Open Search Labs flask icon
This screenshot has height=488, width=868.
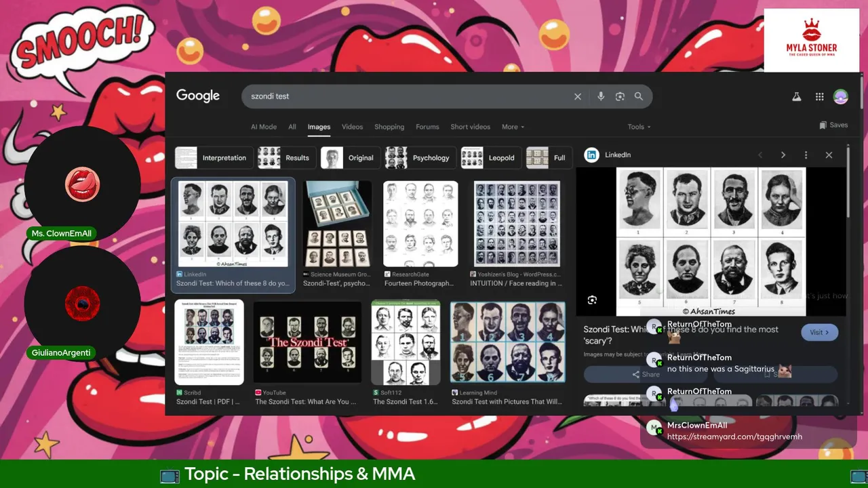point(797,97)
